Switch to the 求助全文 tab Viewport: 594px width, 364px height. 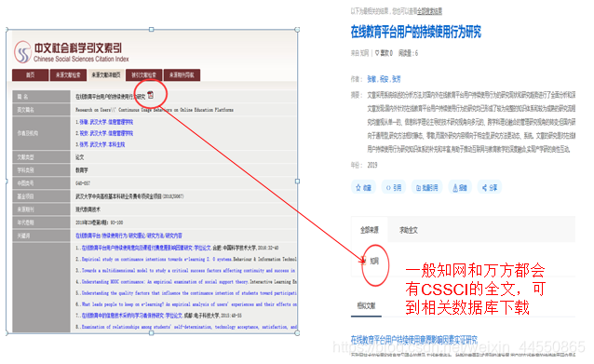(x=409, y=230)
